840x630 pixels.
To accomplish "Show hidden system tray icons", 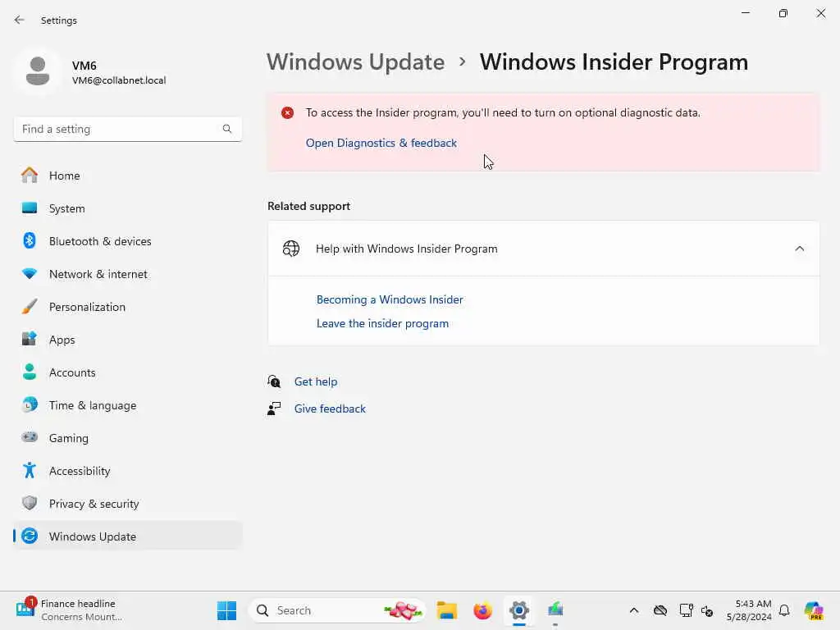I will (x=634, y=610).
